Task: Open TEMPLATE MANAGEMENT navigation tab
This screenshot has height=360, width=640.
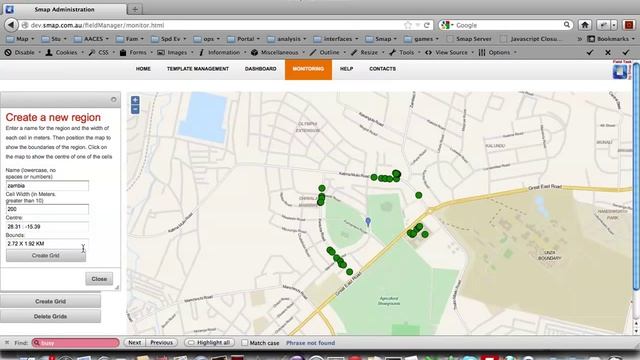Action: [198, 69]
